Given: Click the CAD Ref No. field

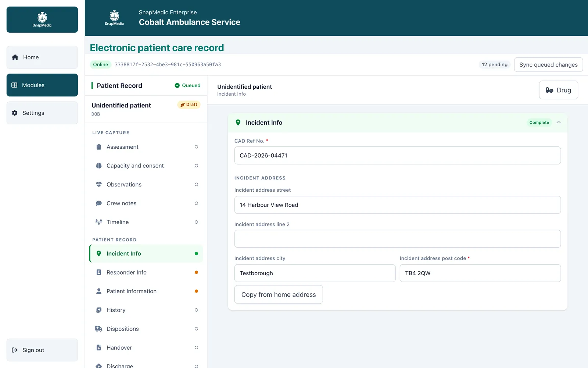Looking at the screenshot, I should point(398,155).
